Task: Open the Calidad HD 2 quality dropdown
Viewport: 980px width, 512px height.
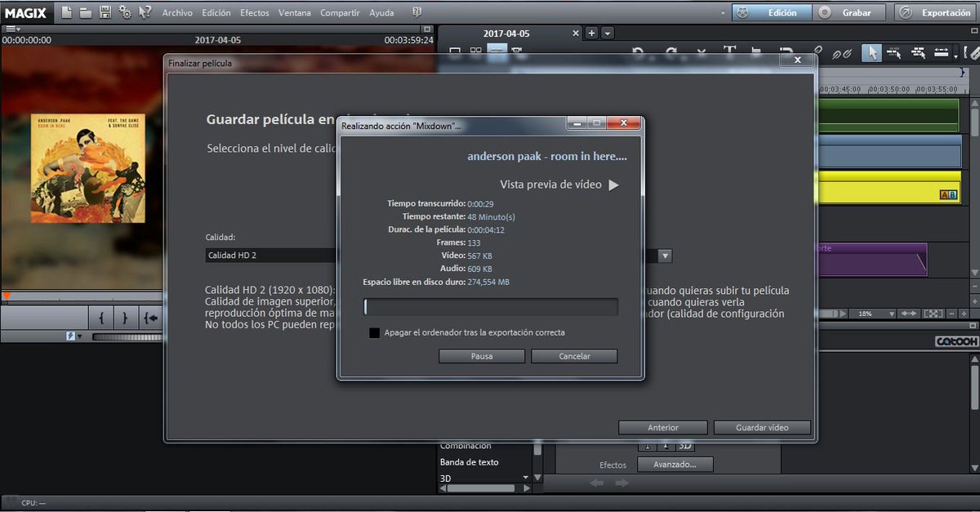Action: [x=666, y=256]
